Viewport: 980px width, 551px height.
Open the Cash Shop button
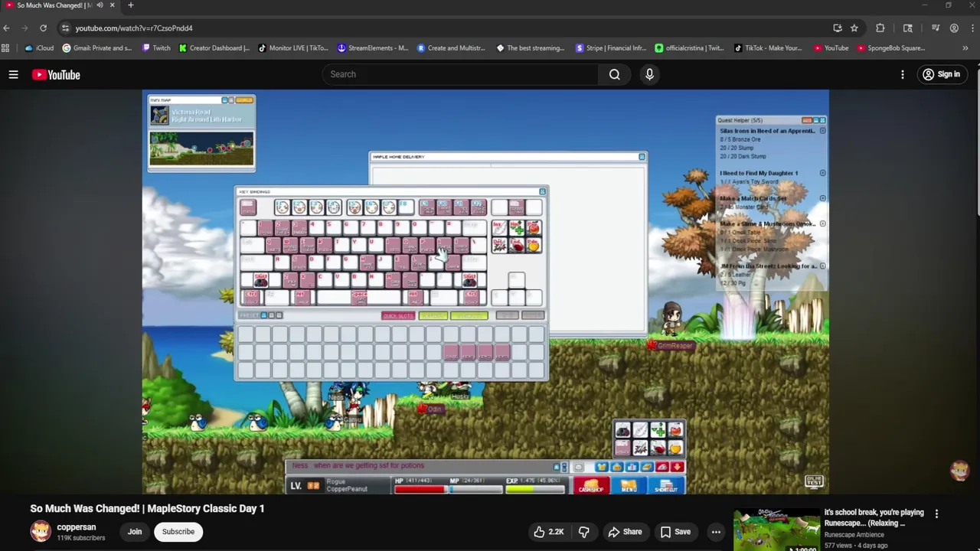(591, 485)
